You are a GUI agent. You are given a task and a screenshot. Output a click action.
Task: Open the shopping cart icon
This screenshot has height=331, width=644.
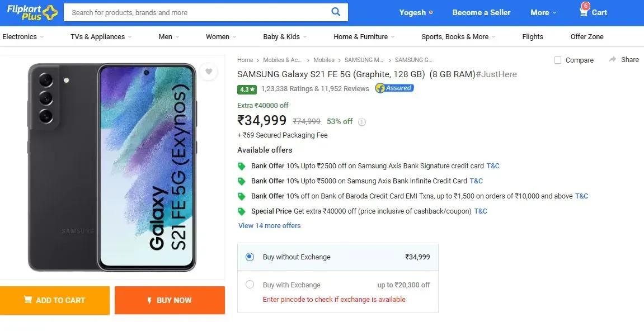(583, 12)
